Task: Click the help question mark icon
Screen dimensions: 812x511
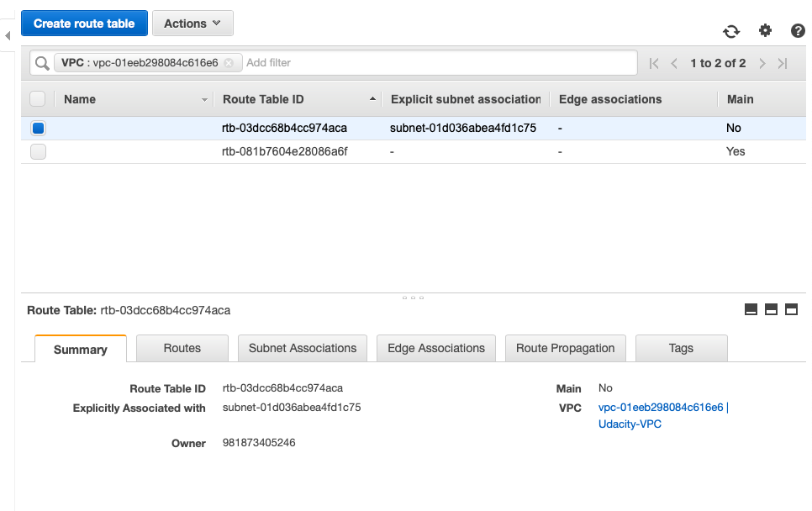Action: (798, 31)
